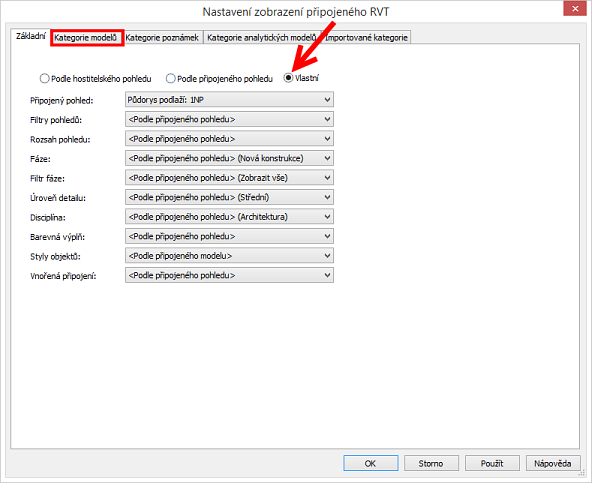Expand Rozsah pohledu combo box
592x483 pixels.
(229, 139)
